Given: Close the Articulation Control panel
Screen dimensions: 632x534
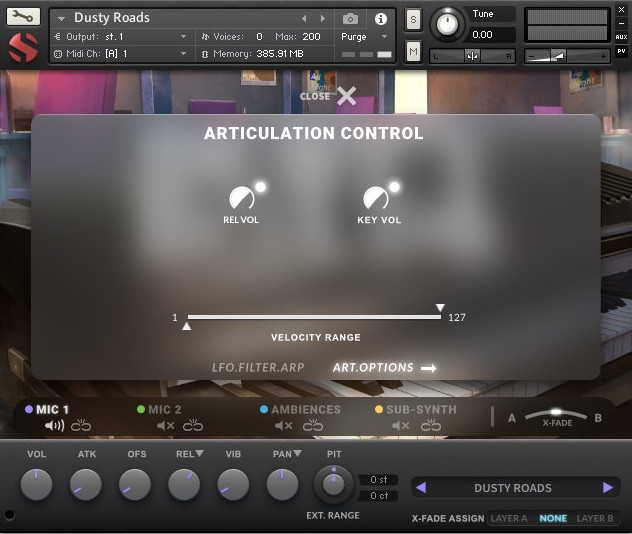Looking at the screenshot, I should pyautogui.click(x=346, y=96).
